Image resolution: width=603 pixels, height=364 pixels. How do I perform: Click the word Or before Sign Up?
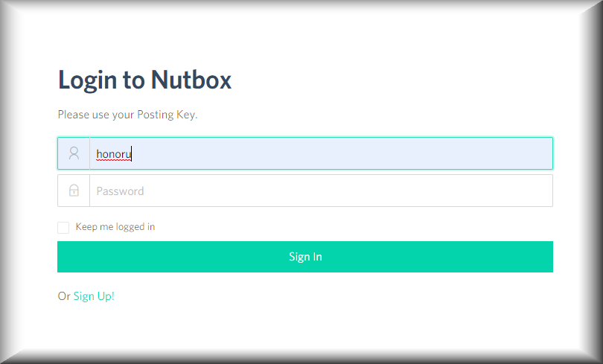[x=64, y=296]
